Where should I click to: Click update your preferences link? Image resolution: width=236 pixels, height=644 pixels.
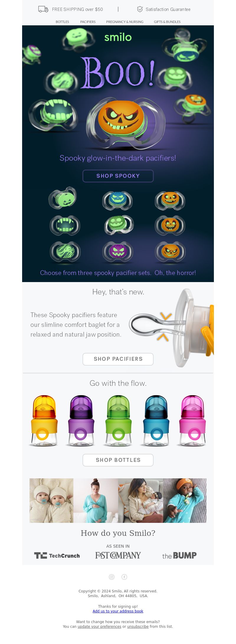pos(99,626)
